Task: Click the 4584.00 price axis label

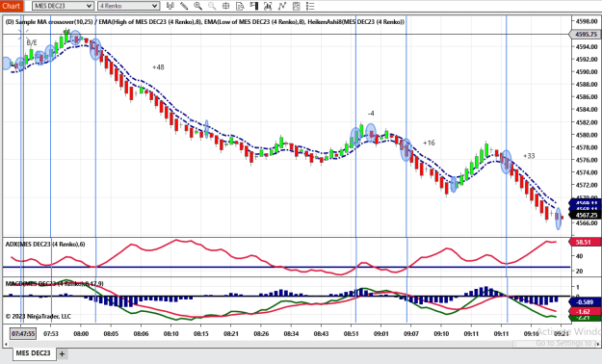Action: pyautogui.click(x=587, y=110)
